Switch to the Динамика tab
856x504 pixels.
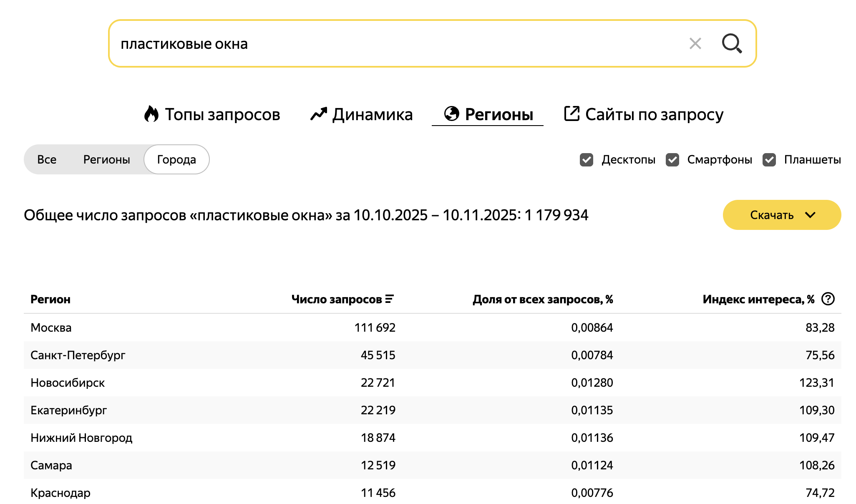[x=372, y=114]
